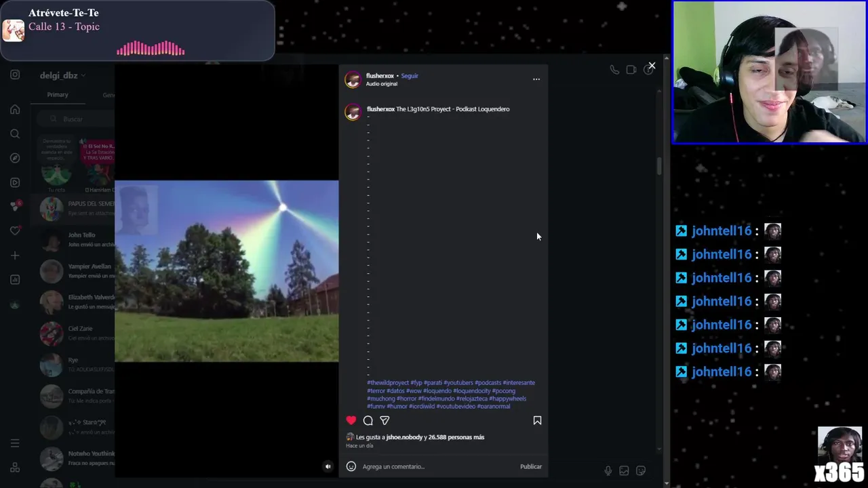The image size is (868, 488).
Task: Click the 'Atrévete-Te-Te' now playing title
Action: pyautogui.click(x=64, y=13)
